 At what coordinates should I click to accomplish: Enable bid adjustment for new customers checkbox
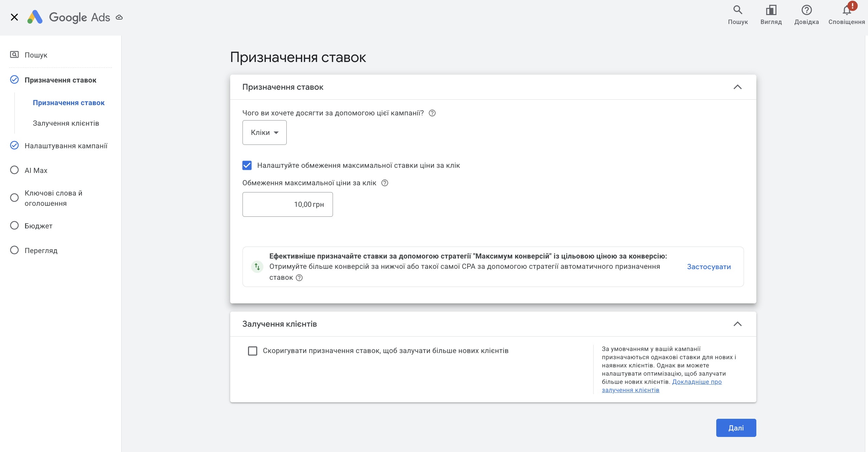click(252, 351)
